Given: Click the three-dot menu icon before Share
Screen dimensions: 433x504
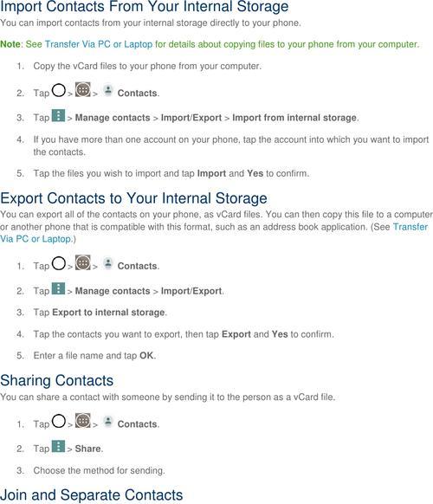Looking at the screenshot, I should tap(58, 446).
